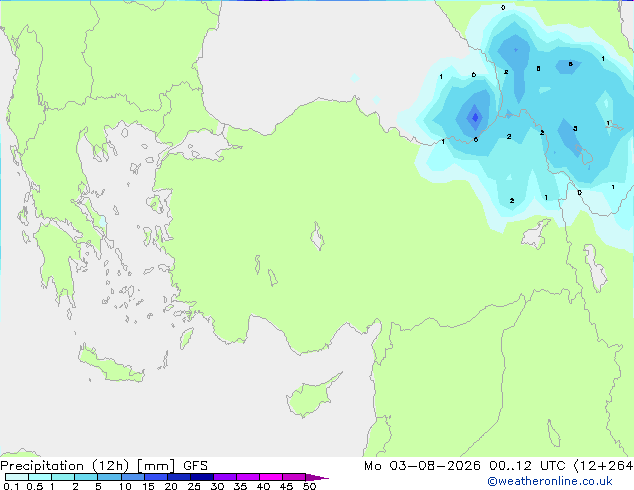Screen dimensions: 634x490
Task: Click the legend scale value '20'
Action: [171, 486]
